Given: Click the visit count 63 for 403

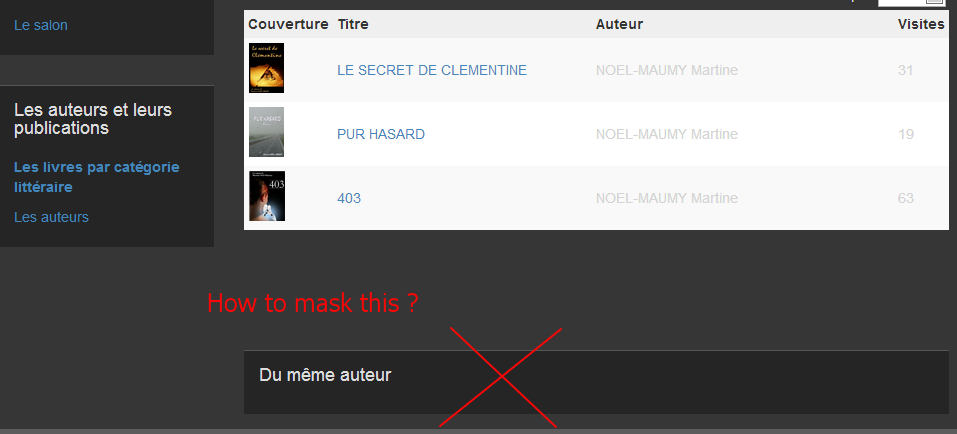Looking at the screenshot, I should (906, 198).
